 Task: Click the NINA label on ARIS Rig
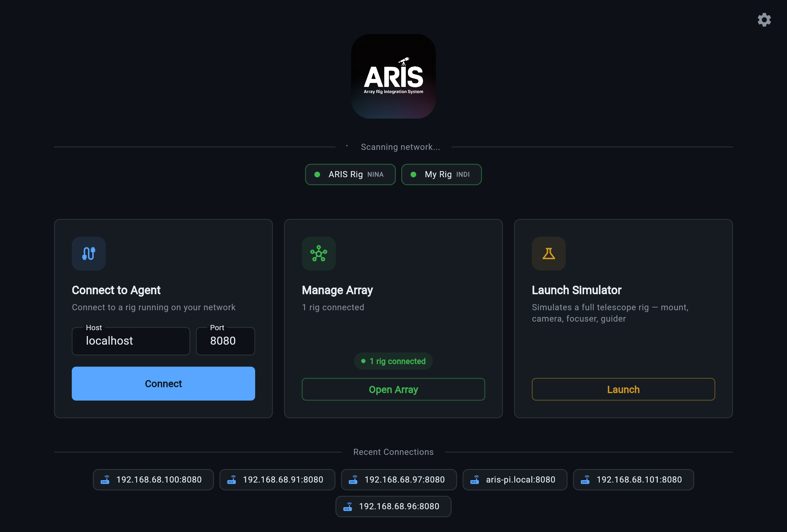[375, 175]
